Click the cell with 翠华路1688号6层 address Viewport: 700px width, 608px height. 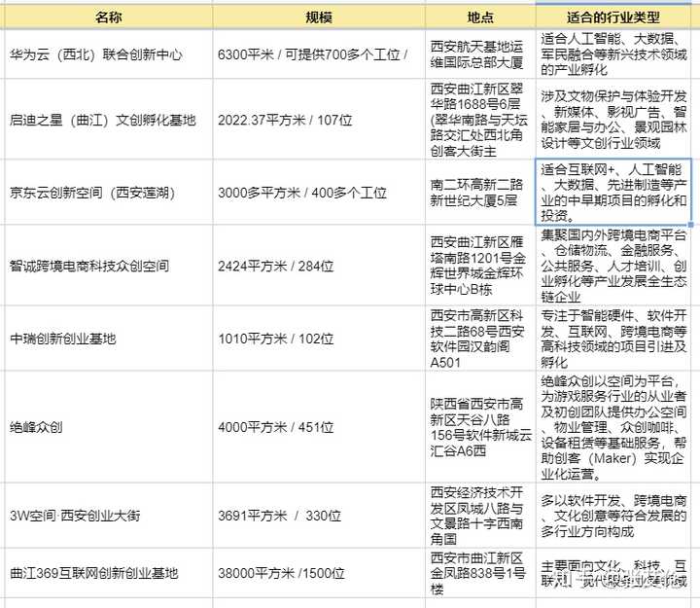[480, 120]
